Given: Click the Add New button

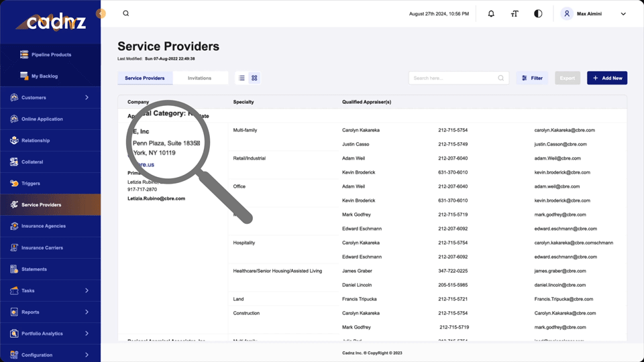Looking at the screenshot, I should [x=606, y=78].
